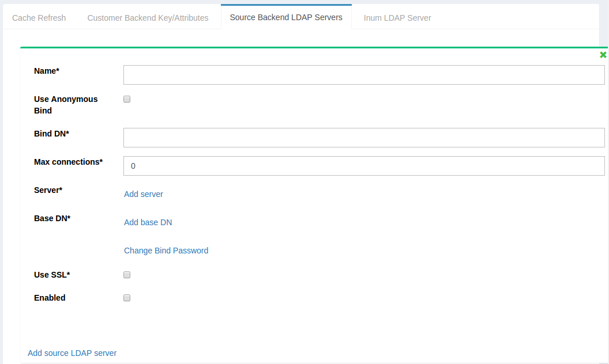Viewport: 609px width, 364px height.
Task: Open the Change Bind Password dialog
Action: click(x=166, y=251)
